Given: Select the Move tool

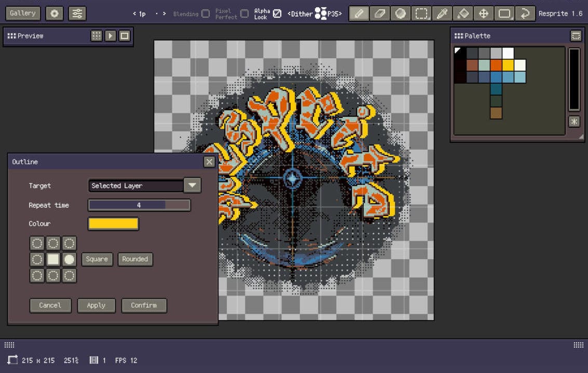Looking at the screenshot, I should (484, 14).
